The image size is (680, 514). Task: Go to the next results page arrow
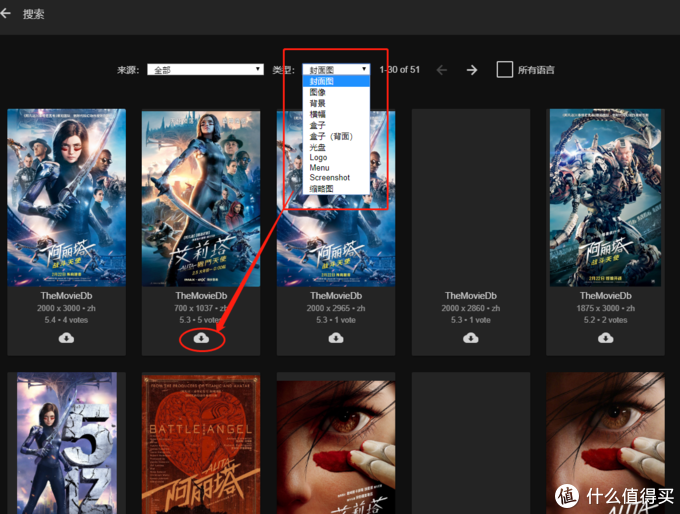tap(472, 70)
